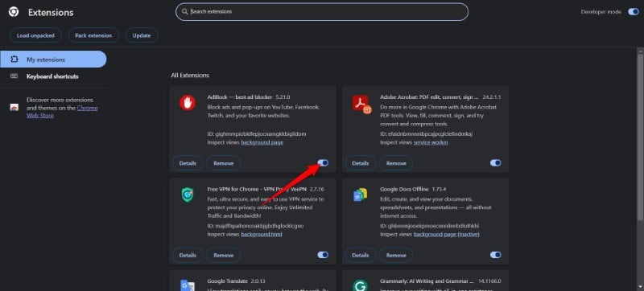This screenshot has width=644, height=291.
Task: Click the All Extensions heading
Action: (190, 76)
